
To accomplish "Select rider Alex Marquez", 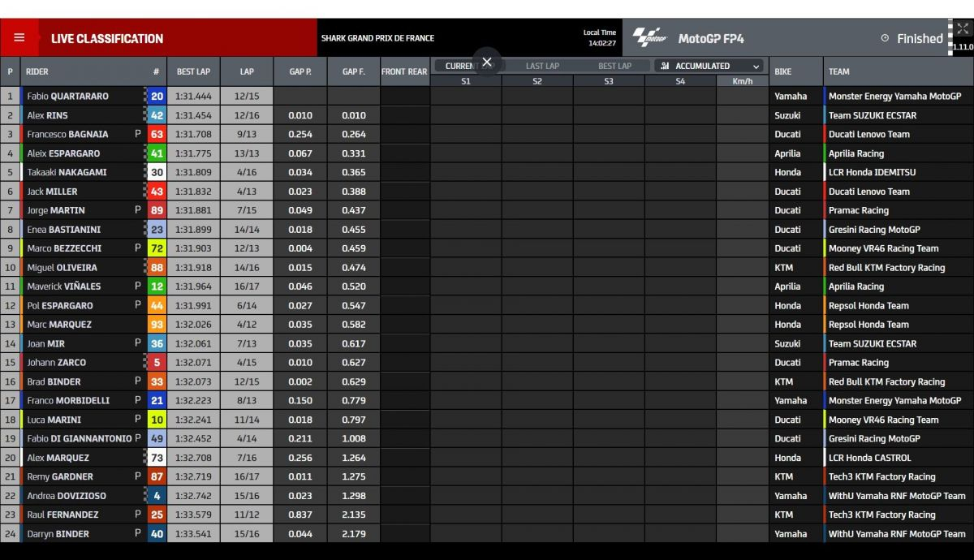I will pos(59,458).
